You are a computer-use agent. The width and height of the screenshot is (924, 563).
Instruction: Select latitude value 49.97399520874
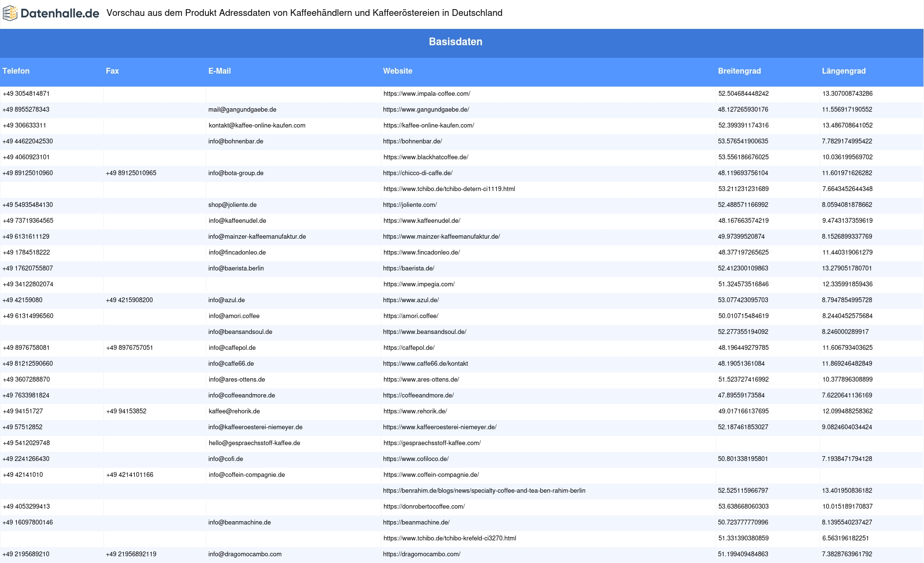click(x=741, y=237)
